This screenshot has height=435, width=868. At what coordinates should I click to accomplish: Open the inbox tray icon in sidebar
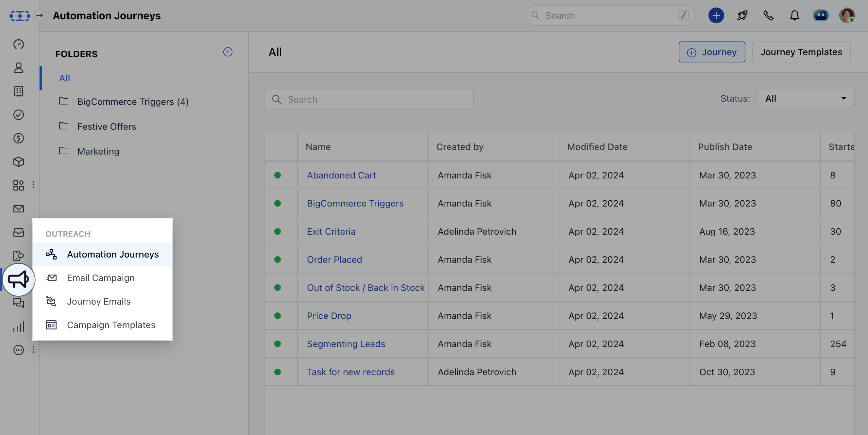click(19, 232)
